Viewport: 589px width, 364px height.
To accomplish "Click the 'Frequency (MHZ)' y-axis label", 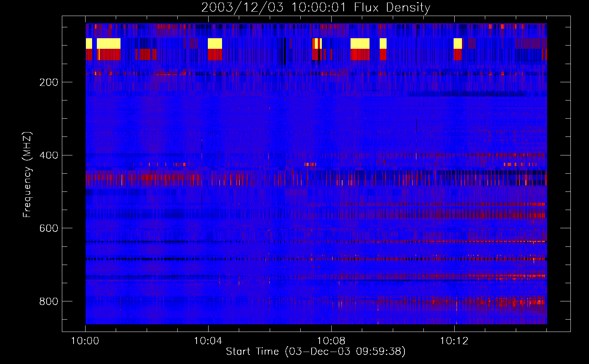I will pos(27,174).
